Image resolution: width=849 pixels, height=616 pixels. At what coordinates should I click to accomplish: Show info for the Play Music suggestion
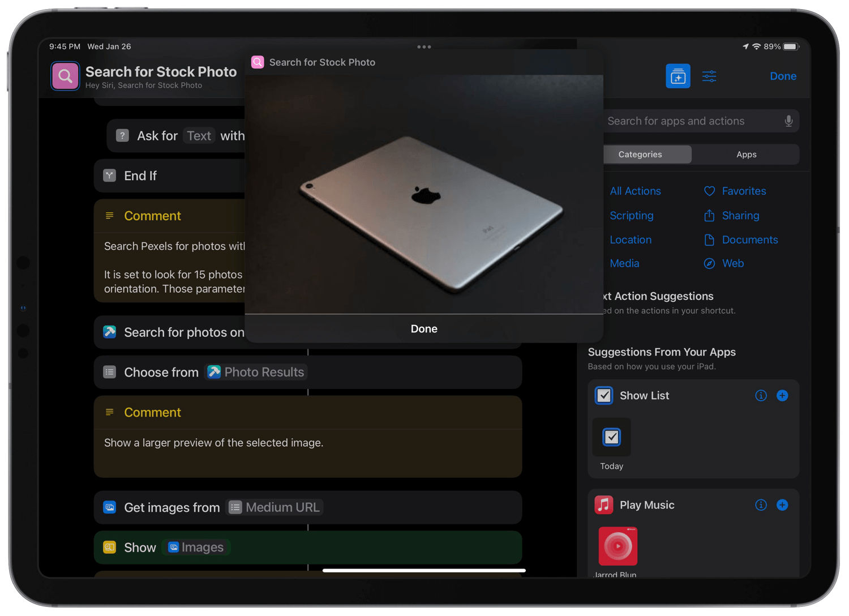[761, 505]
